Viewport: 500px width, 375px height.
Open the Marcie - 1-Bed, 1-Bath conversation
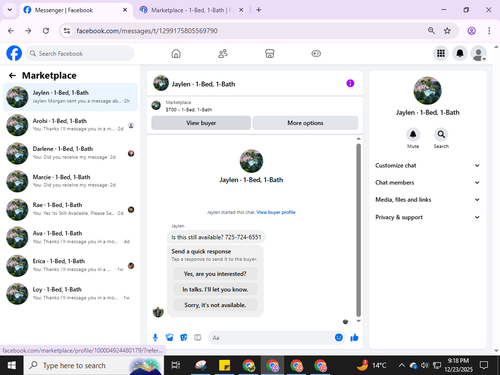coord(70,181)
